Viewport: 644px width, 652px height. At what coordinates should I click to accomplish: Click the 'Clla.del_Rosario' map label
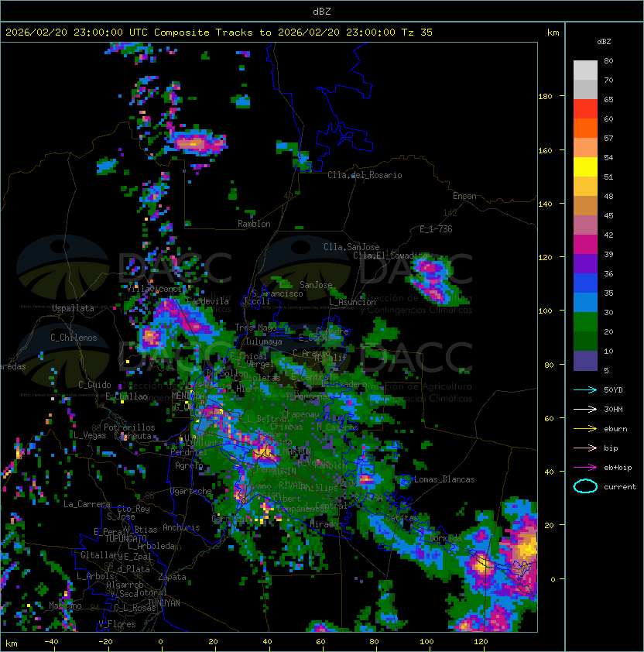point(365,175)
